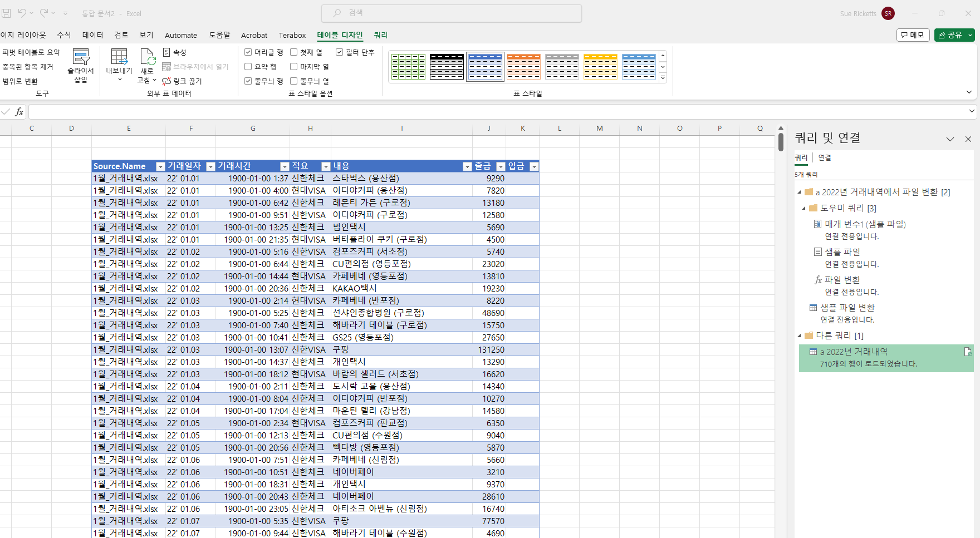This screenshot has width=980, height=538.
Task: Open Quick Access Toolbar customize arrow
Action: [65, 13]
